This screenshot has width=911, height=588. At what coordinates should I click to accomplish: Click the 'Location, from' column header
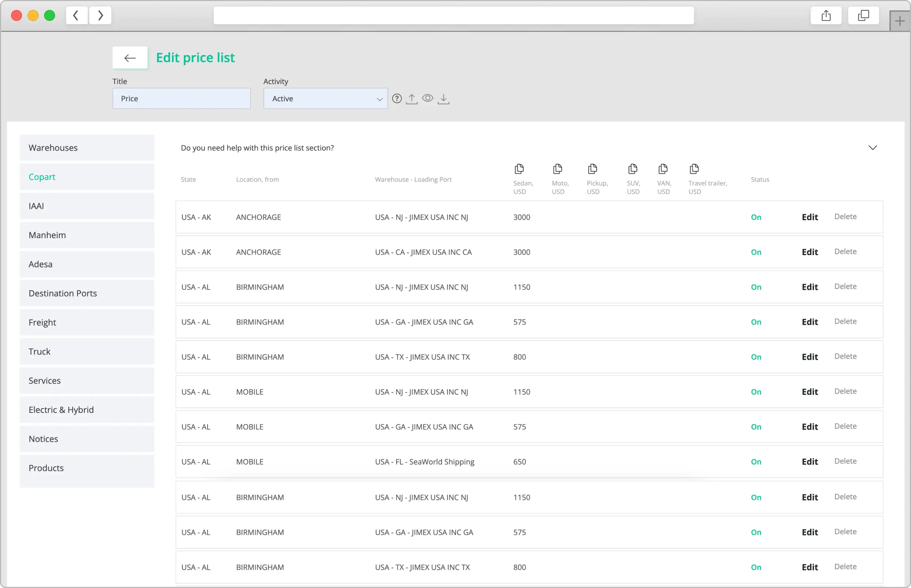point(257,179)
